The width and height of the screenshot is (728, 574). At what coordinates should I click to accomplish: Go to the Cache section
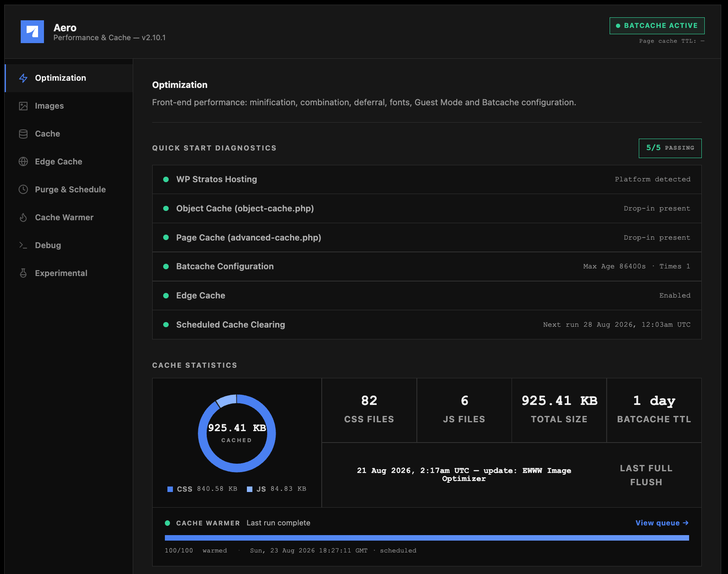click(x=69, y=134)
